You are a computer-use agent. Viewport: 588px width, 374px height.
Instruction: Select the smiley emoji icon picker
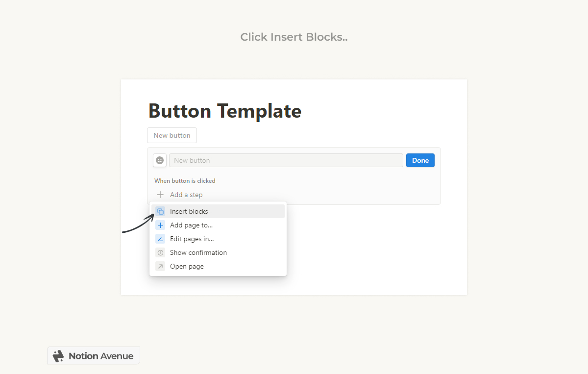click(x=159, y=160)
